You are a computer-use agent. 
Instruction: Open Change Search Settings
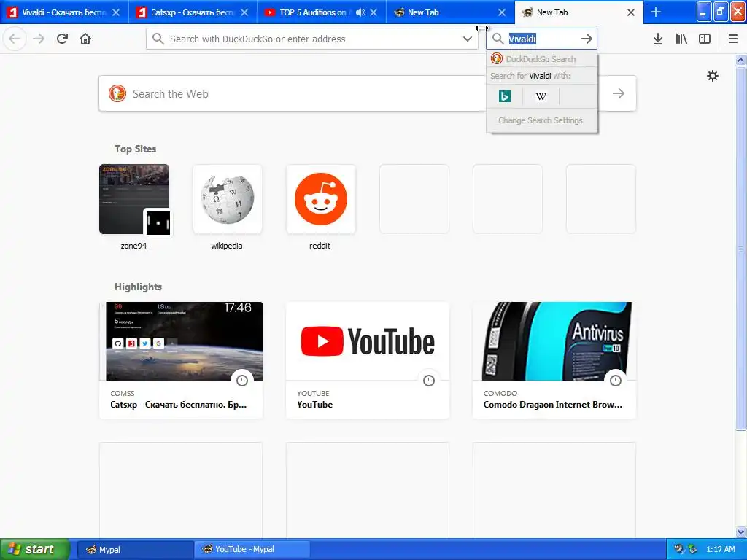[x=541, y=120]
